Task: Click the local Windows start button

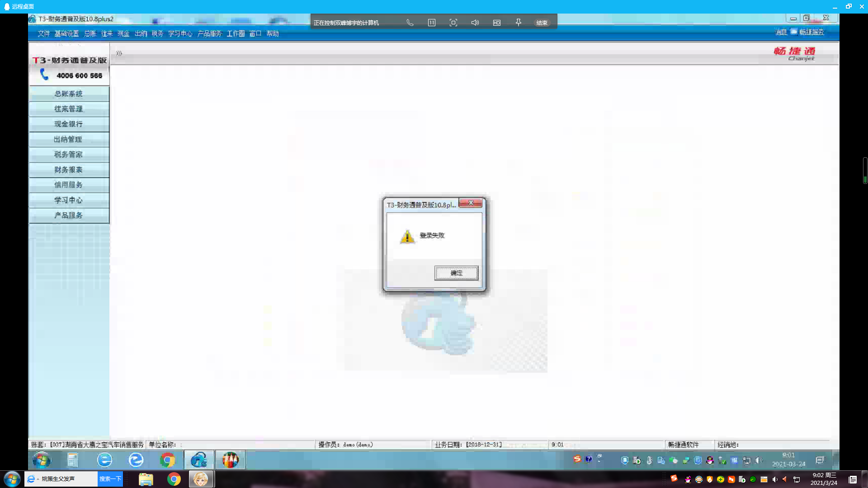Action: click(x=12, y=479)
